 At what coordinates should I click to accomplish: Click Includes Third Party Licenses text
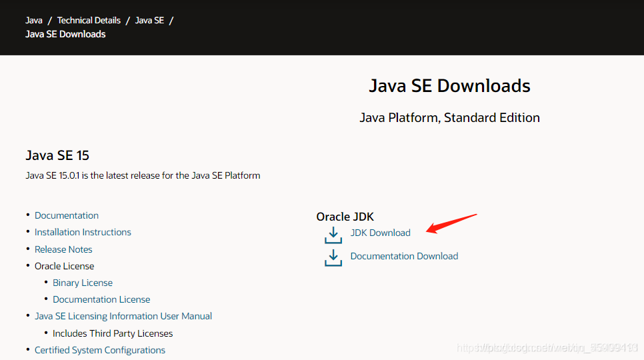coord(113,333)
